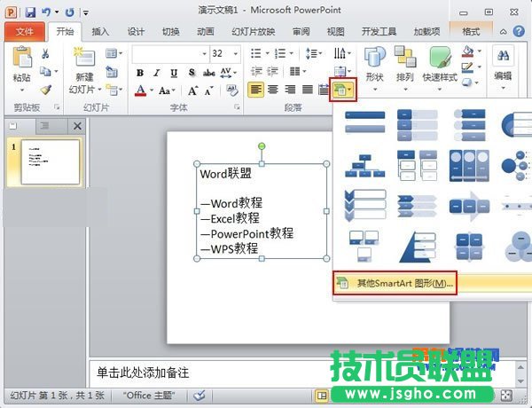Open the Editing binoculars menu
532x408 pixels.
[x=503, y=68]
